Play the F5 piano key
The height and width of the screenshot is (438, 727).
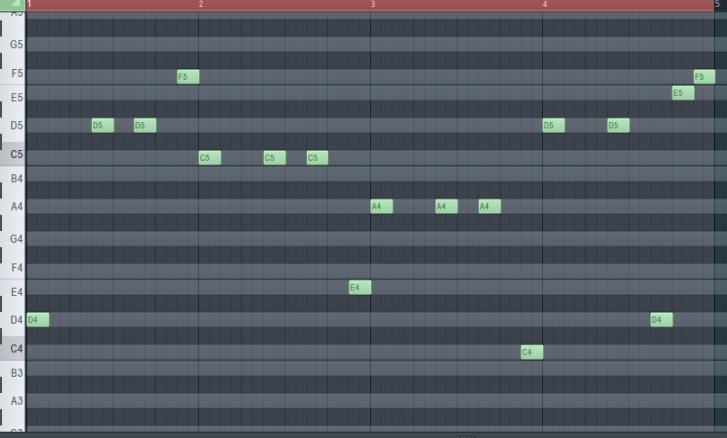(x=13, y=73)
